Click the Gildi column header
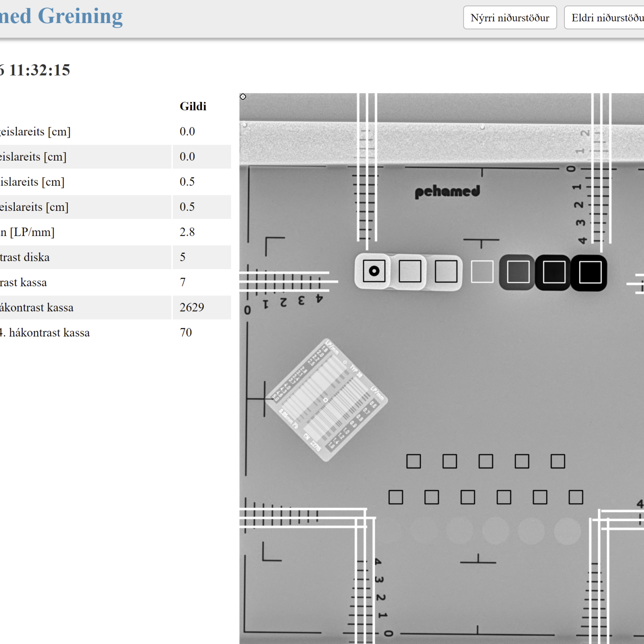 [x=193, y=106]
